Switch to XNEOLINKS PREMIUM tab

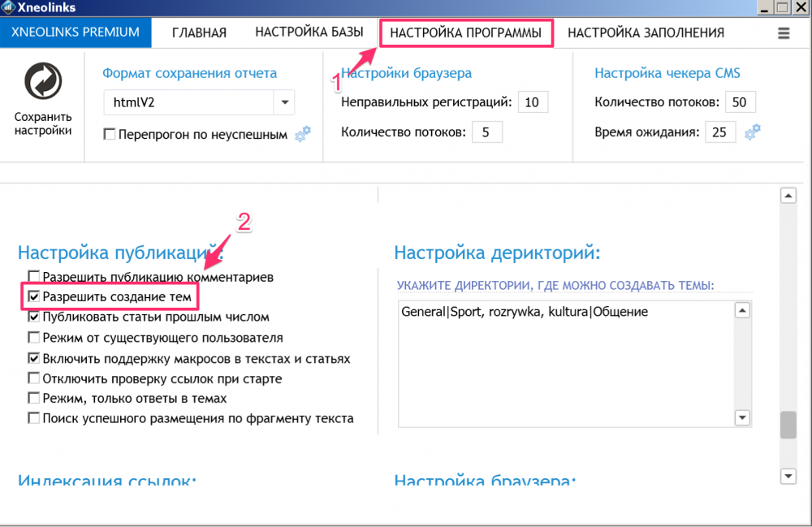[x=76, y=32]
